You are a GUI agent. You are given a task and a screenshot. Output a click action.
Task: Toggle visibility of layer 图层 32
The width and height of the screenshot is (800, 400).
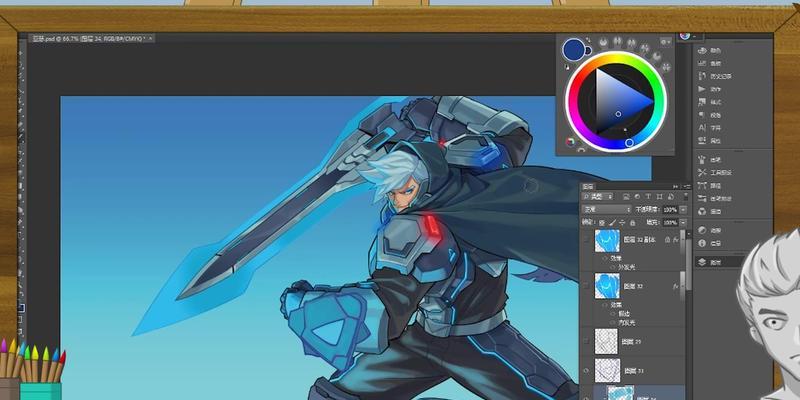click(586, 285)
